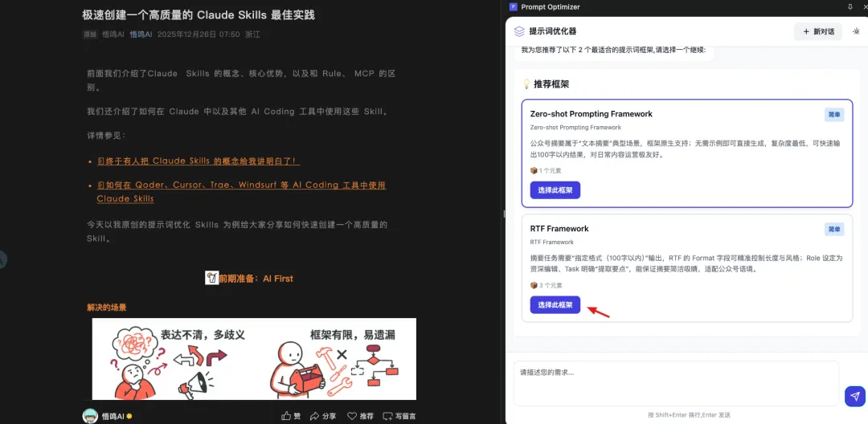Click the lightbulb icon beside 推荐框架
This screenshot has width=868, height=424.
tap(526, 84)
